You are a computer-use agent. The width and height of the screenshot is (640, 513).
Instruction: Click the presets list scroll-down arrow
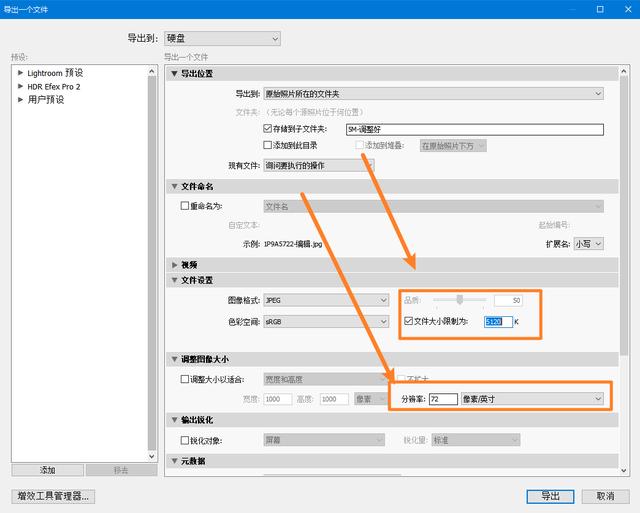152,456
